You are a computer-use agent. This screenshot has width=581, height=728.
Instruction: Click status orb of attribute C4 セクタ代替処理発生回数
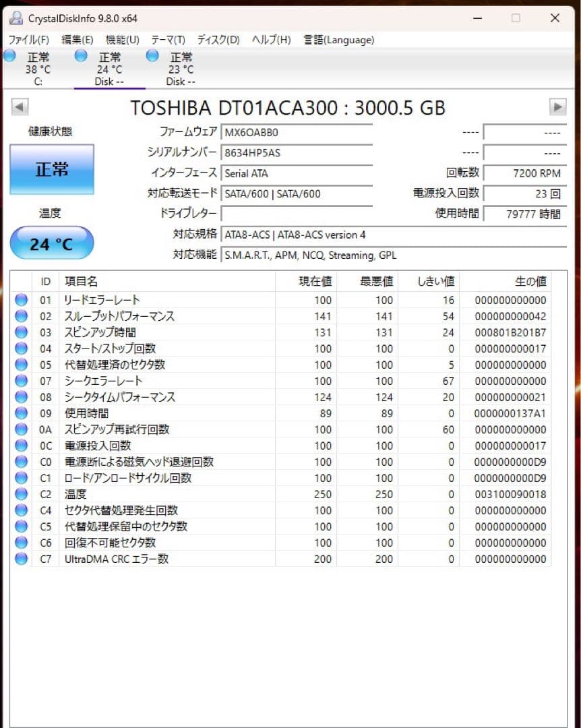coord(22,510)
